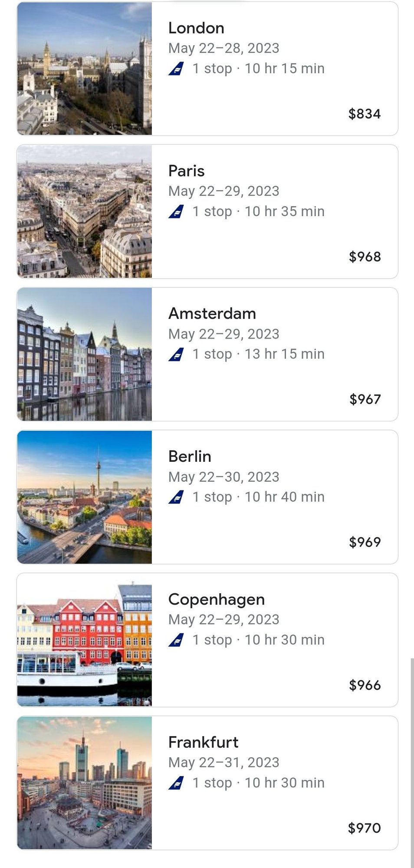Open the Amsterdam canal houses photo

85,354
